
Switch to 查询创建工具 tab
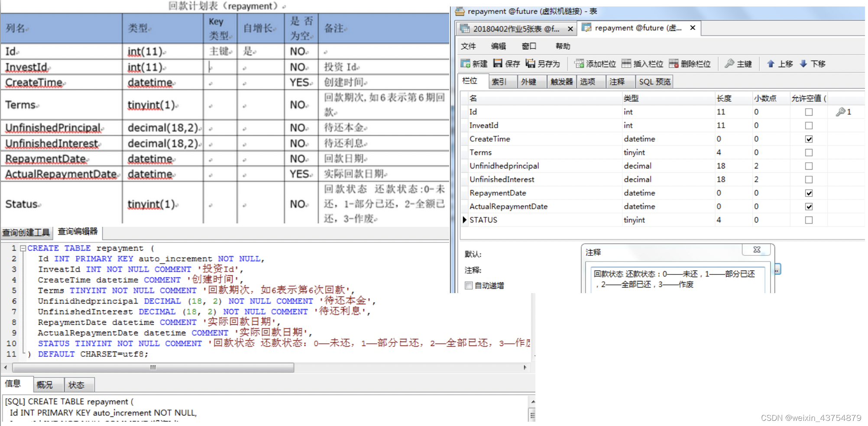pos(26,232)
